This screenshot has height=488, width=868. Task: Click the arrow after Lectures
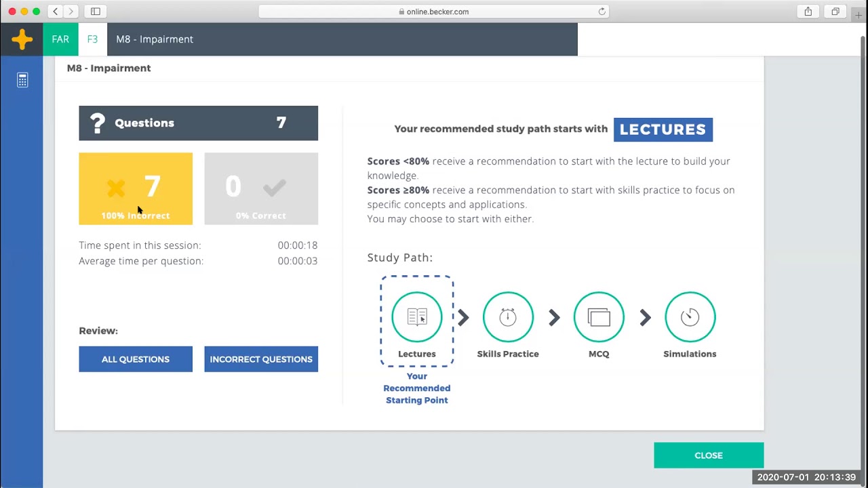(463, 317)
